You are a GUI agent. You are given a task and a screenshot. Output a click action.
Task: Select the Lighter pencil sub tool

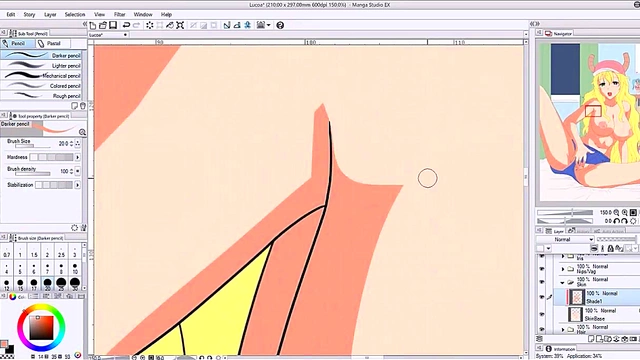click(41, 65)
